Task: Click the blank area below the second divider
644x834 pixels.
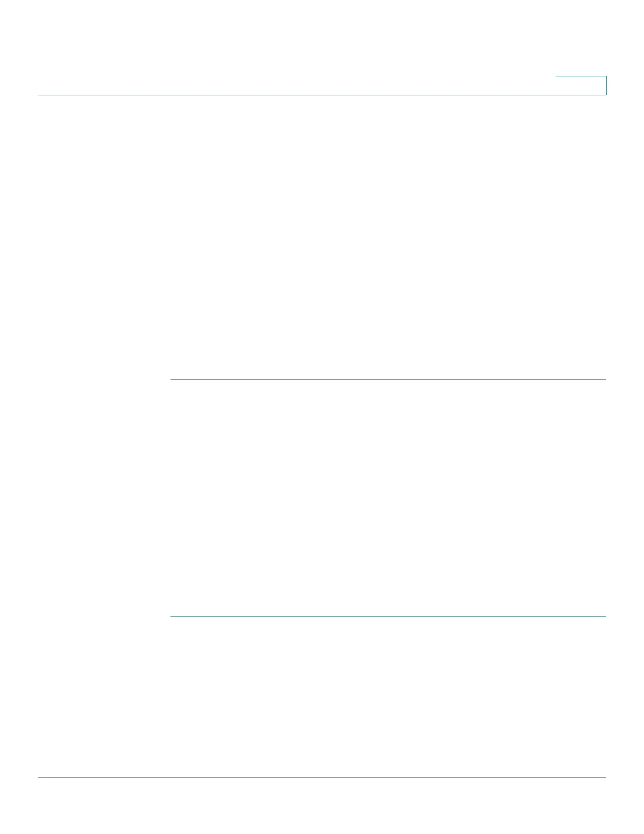Action: [388, 696]
